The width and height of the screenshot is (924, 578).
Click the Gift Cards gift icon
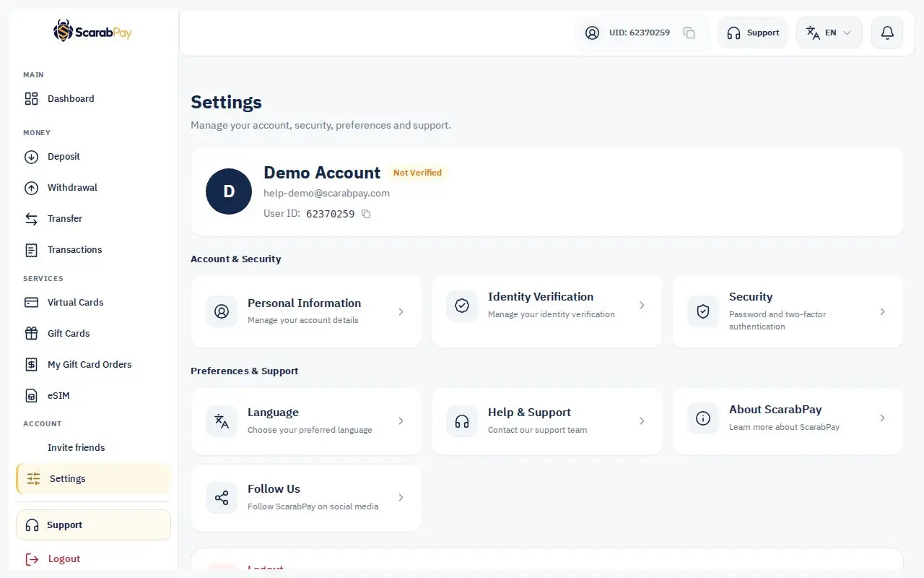31,334
